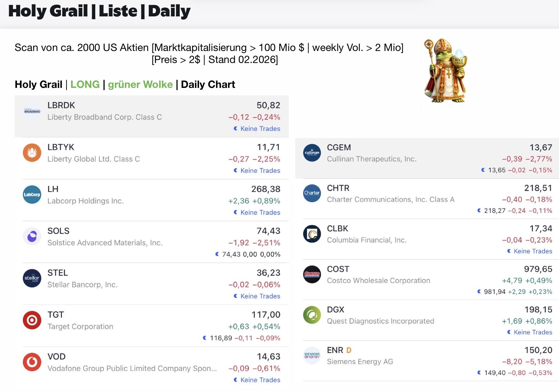The width and height of the screenshot is (559, 392).
Task: Click the moon icon beside TGT after-hours price
Action: tap(205, 338)
